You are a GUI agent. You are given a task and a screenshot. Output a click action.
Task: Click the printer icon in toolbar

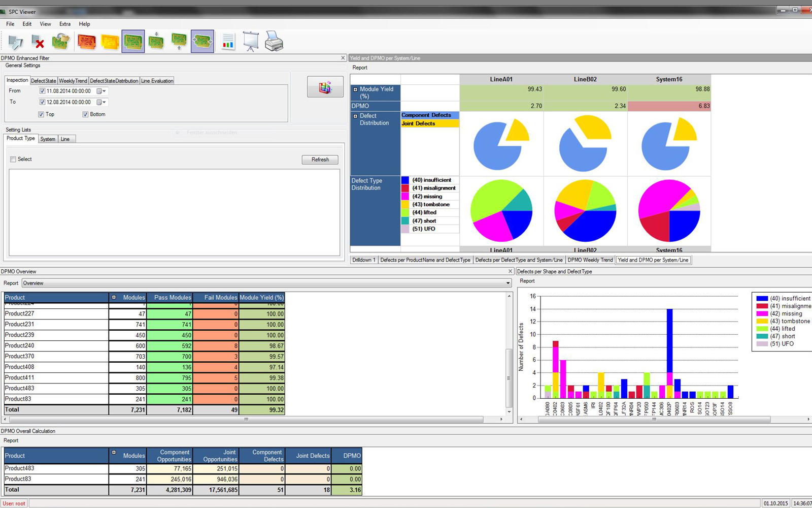[x=274, y=42]
